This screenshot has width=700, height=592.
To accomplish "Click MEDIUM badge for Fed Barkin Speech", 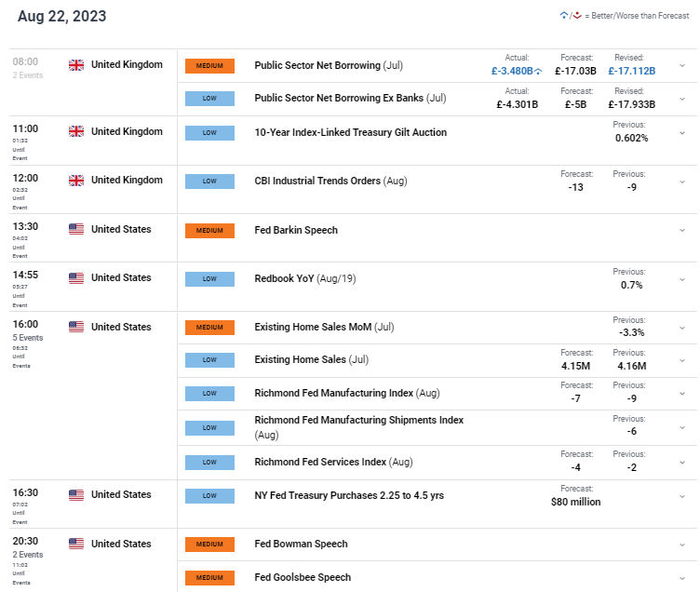I will point(209,230).
